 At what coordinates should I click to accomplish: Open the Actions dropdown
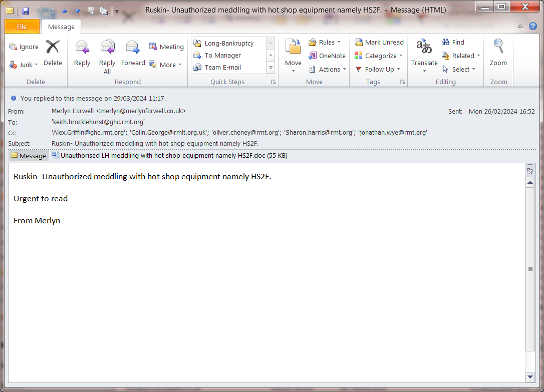328,69
